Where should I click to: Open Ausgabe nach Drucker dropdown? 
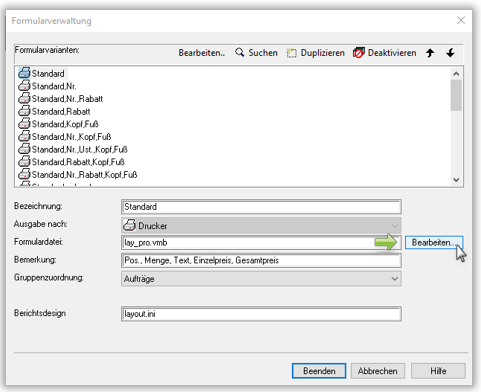click(261, 226)
